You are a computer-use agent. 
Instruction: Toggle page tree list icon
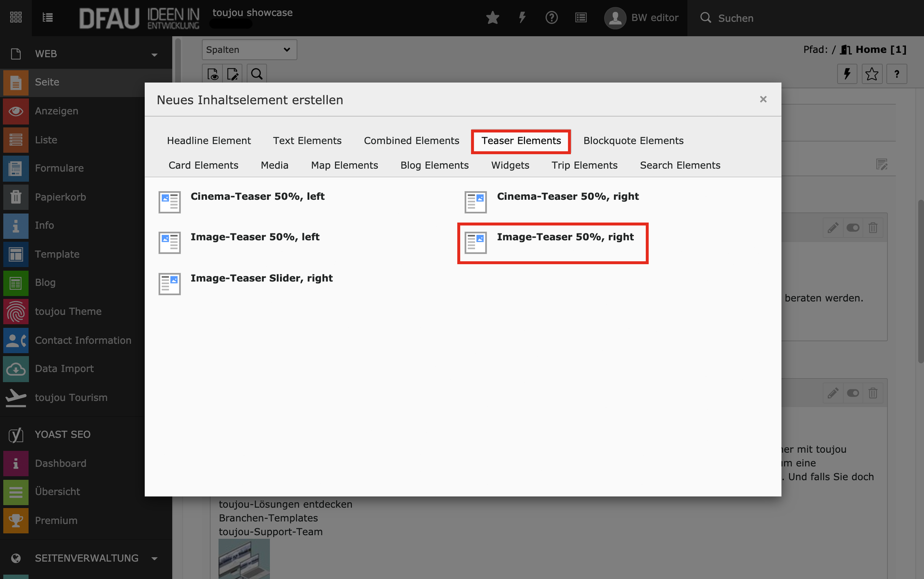point(48,18)
